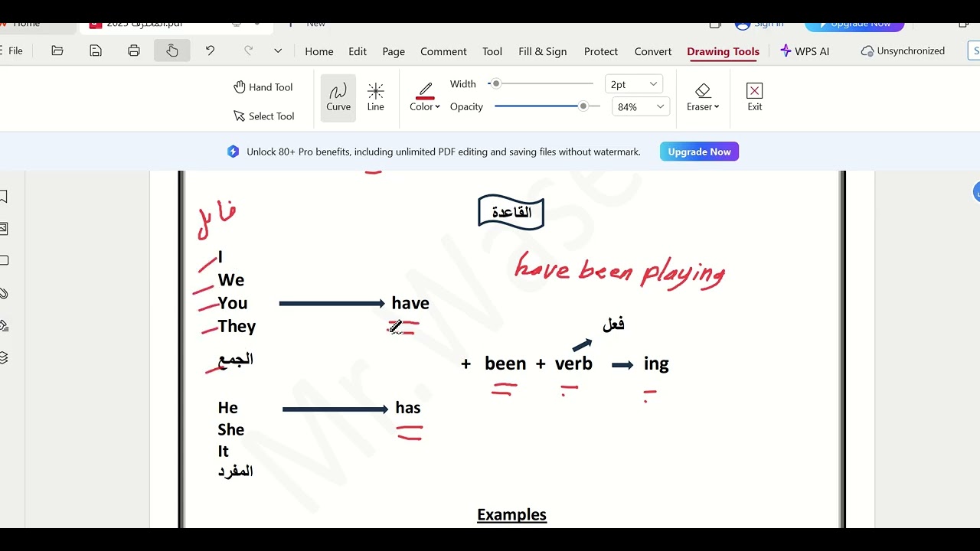Open the pen Color dropdown
This screenshot has height=551, width=980.
click(425, 107)
